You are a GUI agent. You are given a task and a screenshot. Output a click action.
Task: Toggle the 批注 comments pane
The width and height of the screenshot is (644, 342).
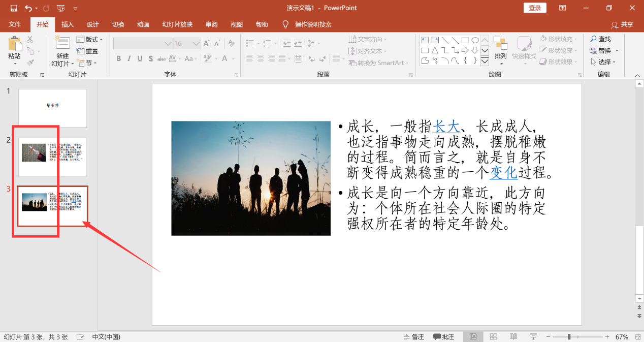[444, 337]
